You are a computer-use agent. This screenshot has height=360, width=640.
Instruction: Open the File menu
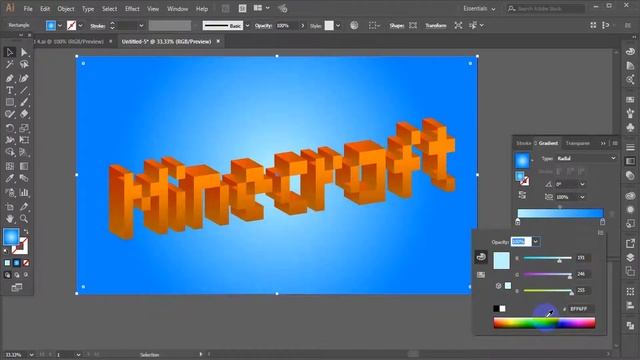(x=28, y=9)
